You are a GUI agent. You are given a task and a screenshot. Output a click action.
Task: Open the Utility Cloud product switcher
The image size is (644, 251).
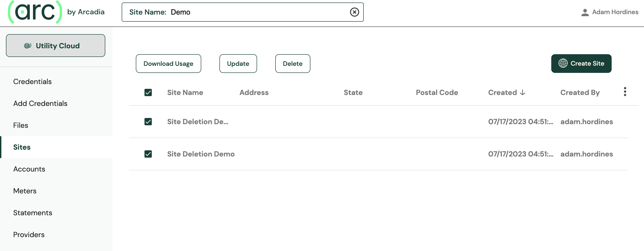[56, 46]
